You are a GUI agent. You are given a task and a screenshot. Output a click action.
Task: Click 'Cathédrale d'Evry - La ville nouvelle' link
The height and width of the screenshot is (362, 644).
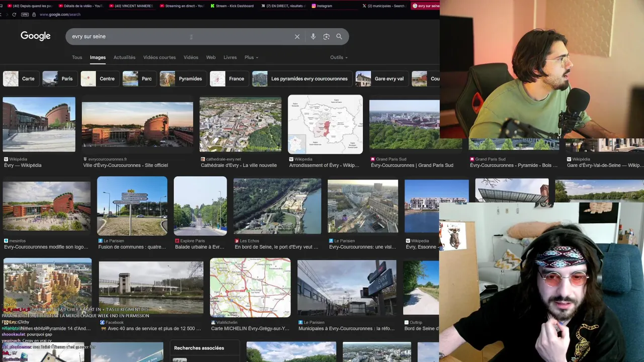click(x=239, y=165)
